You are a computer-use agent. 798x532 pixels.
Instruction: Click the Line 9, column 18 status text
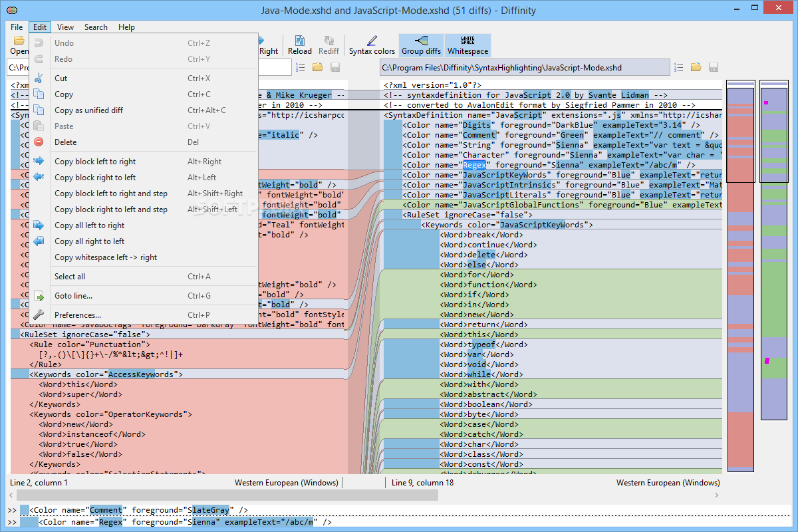(423, 483)
